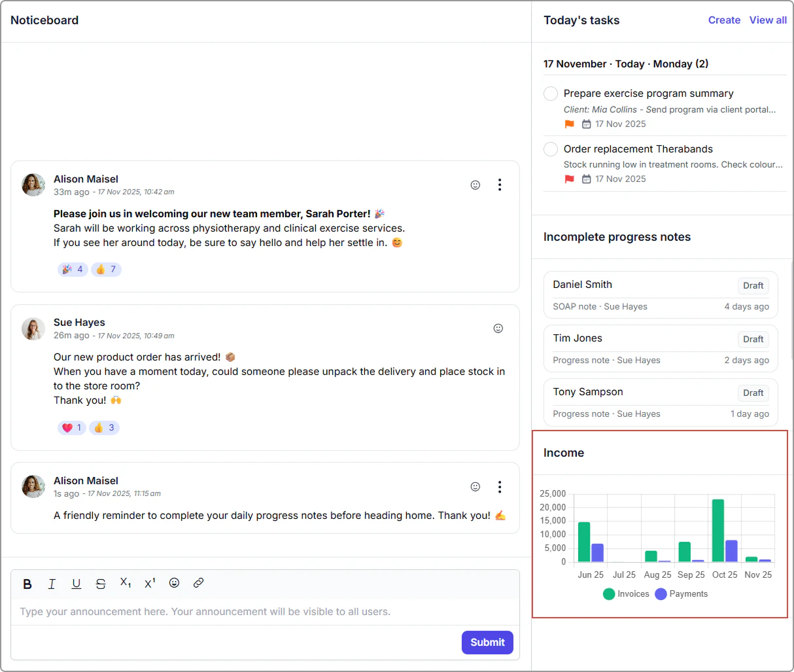Toggle superscript formatting in the editor
This screenshot has height=672, width=794.
coord(150,583)
